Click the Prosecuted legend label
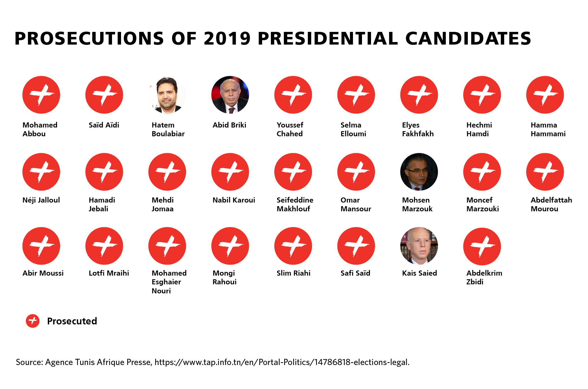 [x=72, y=321]
